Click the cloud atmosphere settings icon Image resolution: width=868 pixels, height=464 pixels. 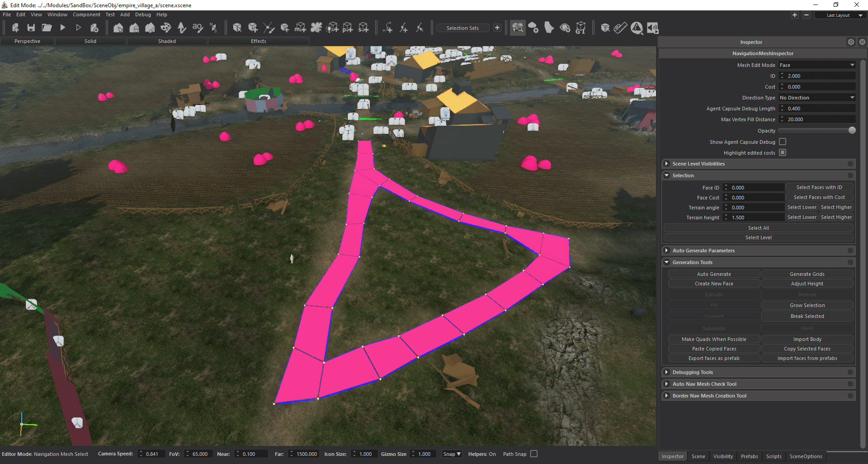(533, 28)
